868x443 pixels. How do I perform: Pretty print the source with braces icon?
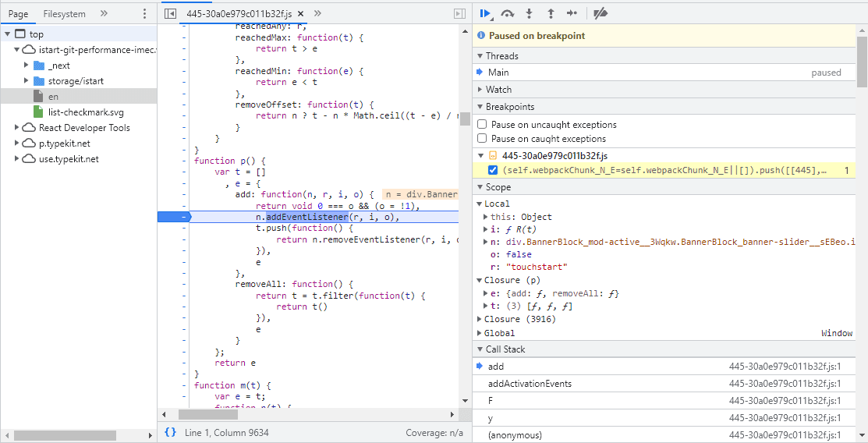(171, 432)
